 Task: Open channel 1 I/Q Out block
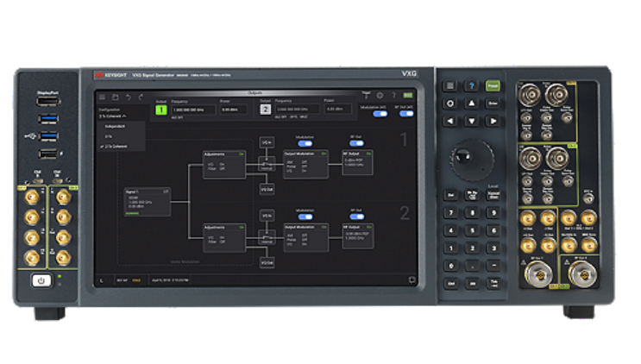[x=267, y=189]
